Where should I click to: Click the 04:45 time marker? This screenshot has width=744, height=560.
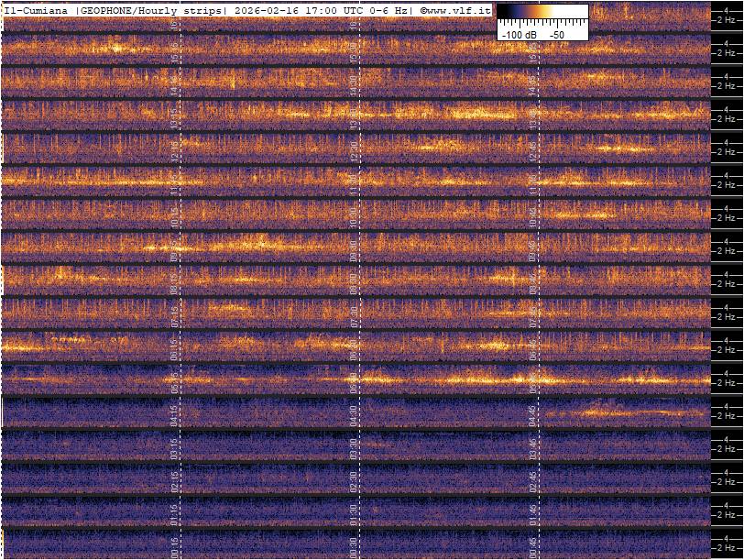click(x=532, y=412)
